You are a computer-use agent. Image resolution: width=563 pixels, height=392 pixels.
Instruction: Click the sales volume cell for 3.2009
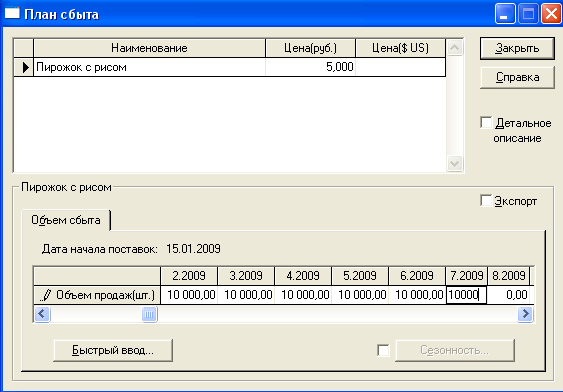coord(246,295)
